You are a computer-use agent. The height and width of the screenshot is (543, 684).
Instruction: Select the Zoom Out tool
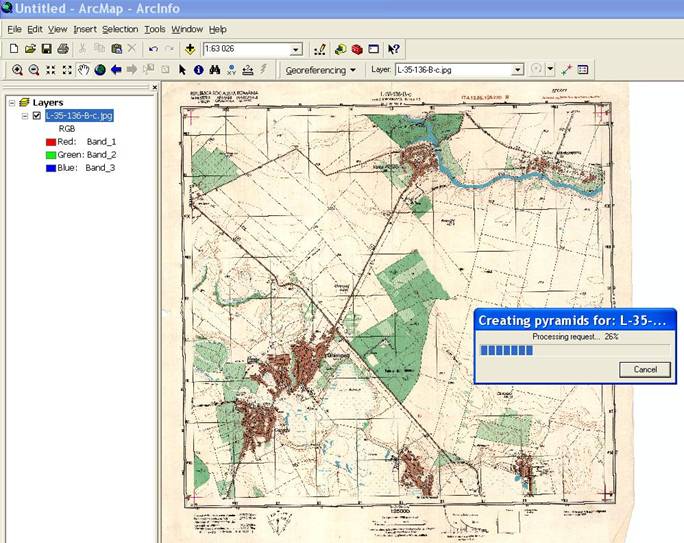coord(33,70)
